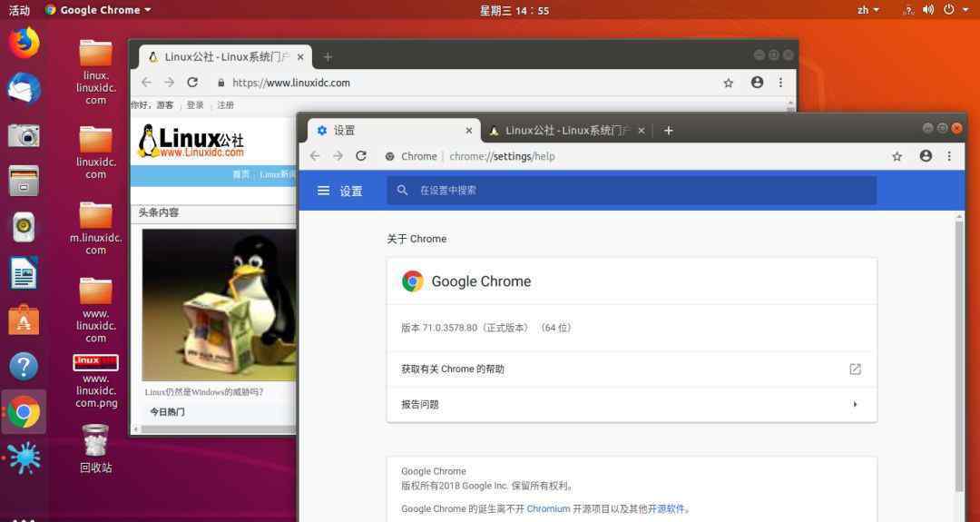
Task: Open profile avatar in back Chrome window
Action: click(x=757, y=83)
